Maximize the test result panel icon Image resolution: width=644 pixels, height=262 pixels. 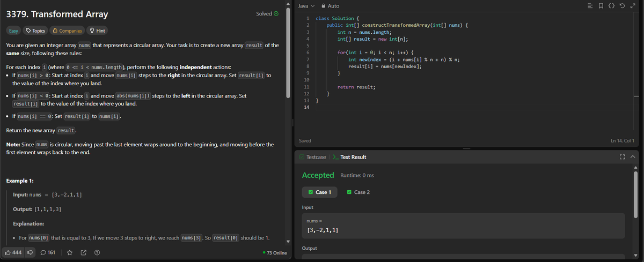click(x=623, y=157)
